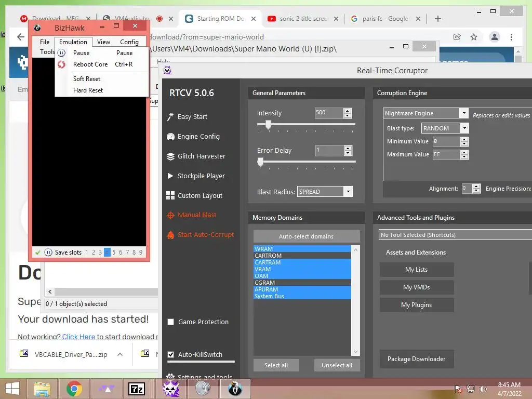Open the Nightmare Engine dropdown

click(x=464, y=113)
